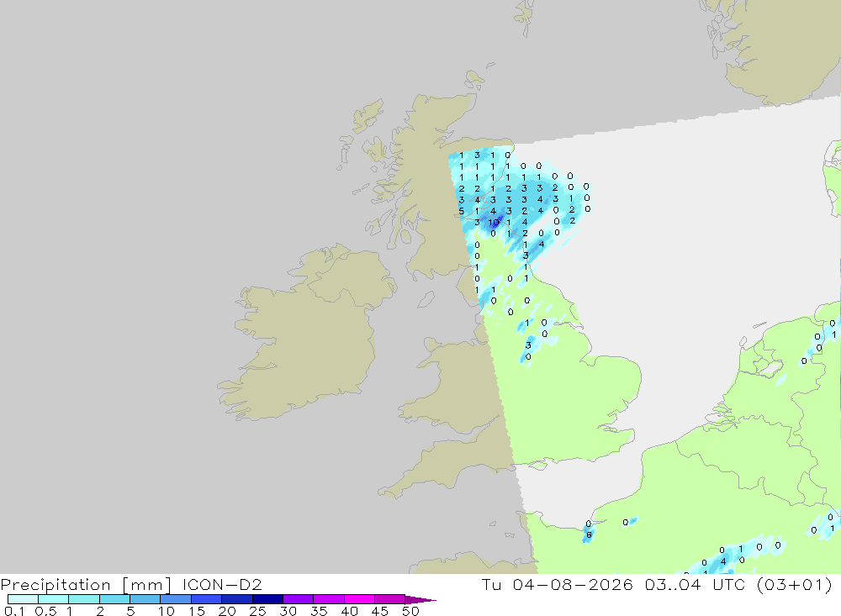Screen dimensions: 841x616
Task: Click the 20–25 mm dark blue swatch
Action: tap(237, 599)
